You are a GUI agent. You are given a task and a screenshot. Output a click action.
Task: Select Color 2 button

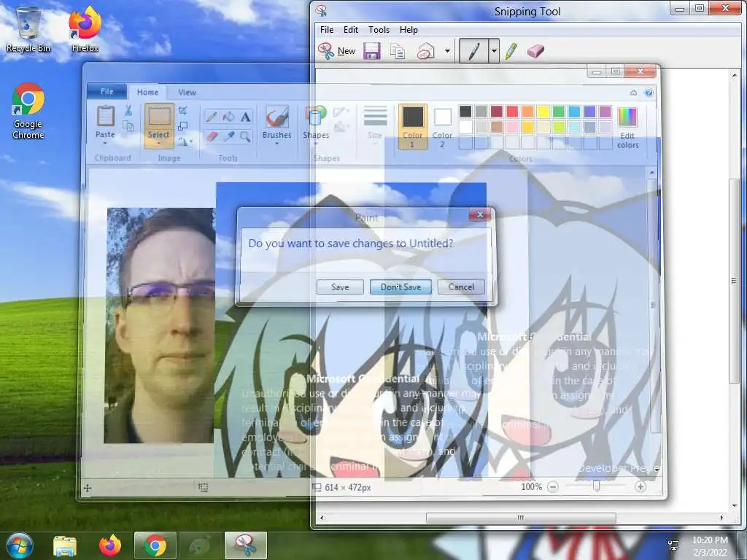442,127
